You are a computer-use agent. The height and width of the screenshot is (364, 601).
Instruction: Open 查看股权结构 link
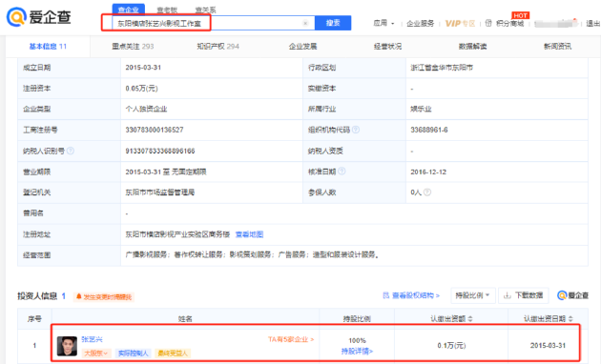tap(411, 295)
